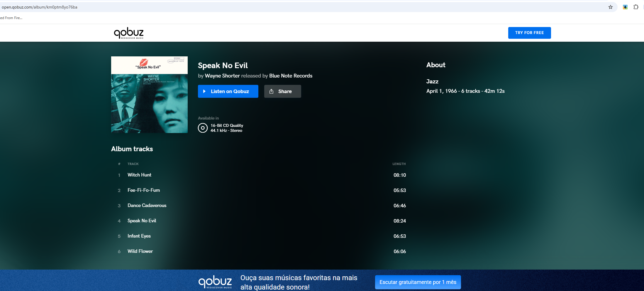Image resolution: width=644 pixels, height=291 pixels.
Task: Select the Dance Cadaverous track
Action: point(147,206)
